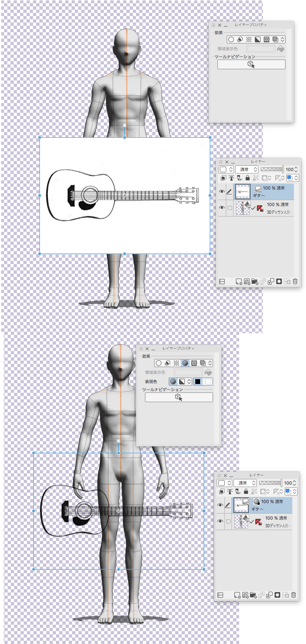Viewport: 306px width, 644px height.
Task: Select gray expression color next to 表現色
Action: coord(173,382)
